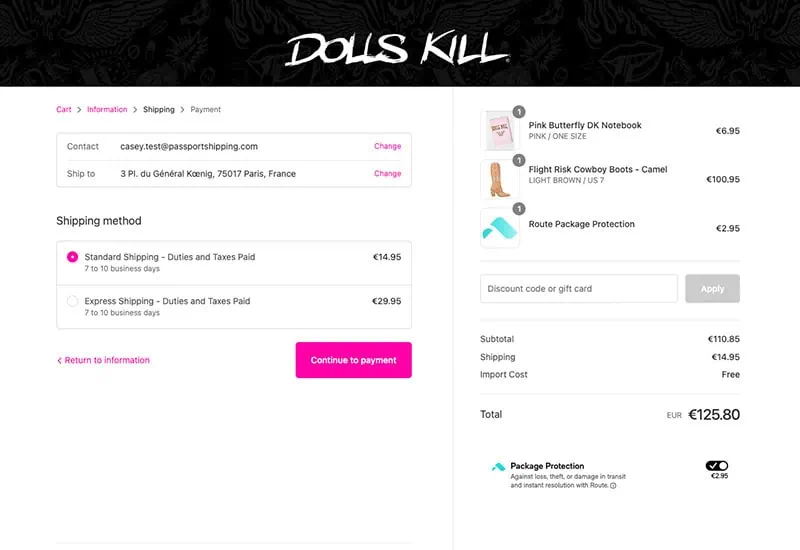Select Standard Shipping radio button
The image size is (800, 550).
tap(72, 257)
